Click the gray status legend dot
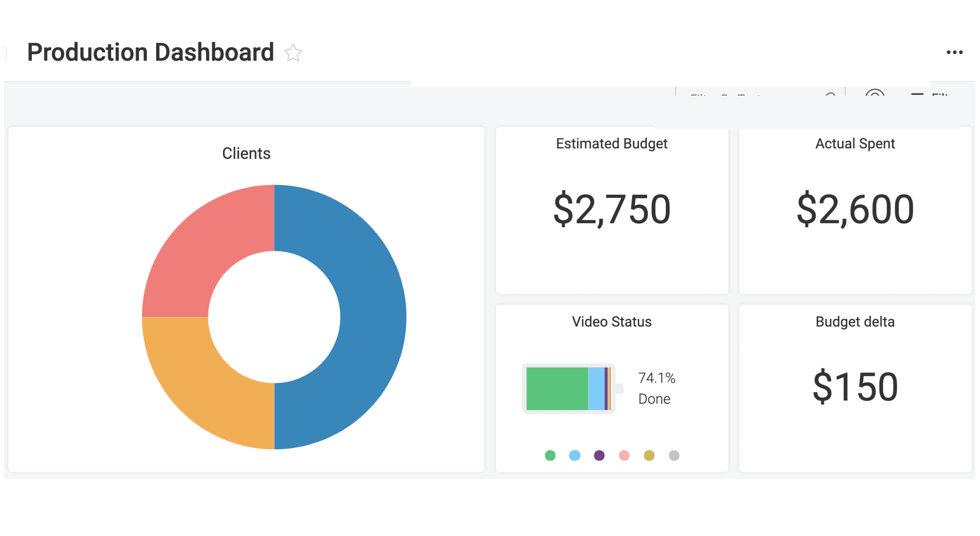This screenshot has width=980, height=536. coord(674,455)
